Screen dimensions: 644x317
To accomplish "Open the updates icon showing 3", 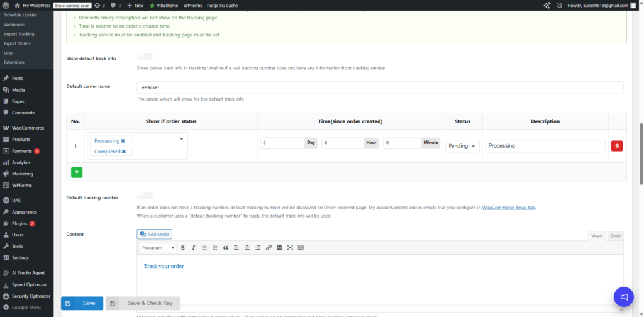I will (99, 6).
